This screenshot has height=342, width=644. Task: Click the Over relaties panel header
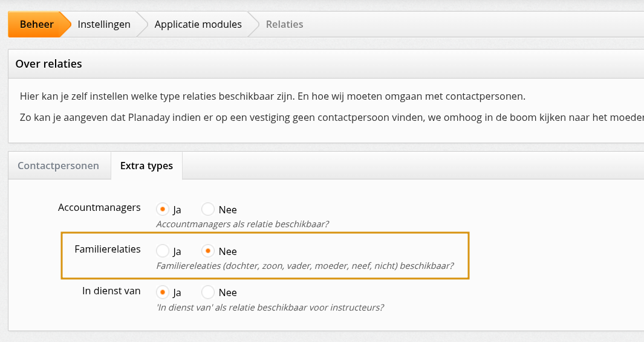pos(48,63)
